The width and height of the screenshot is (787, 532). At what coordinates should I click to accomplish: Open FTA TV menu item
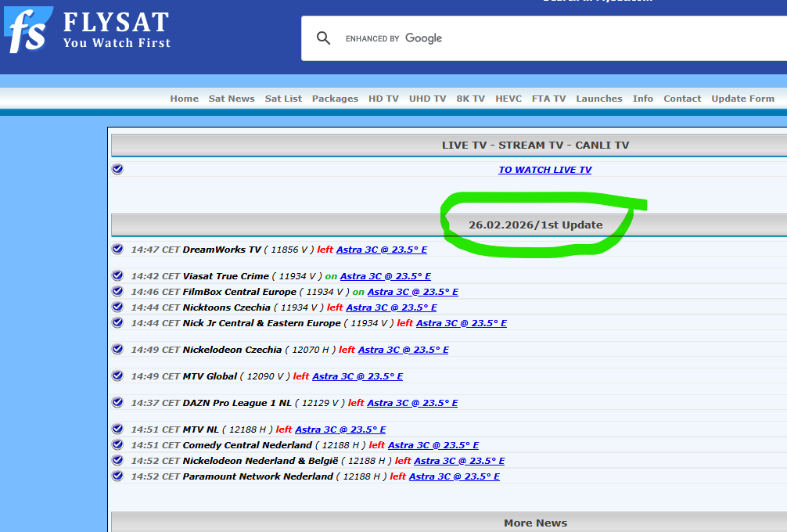(548, 99)
